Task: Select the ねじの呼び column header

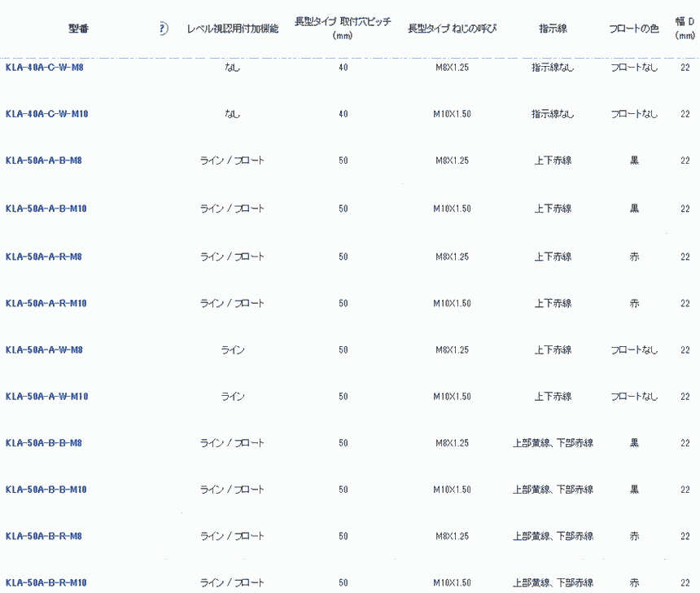Action: pos(452,29)
